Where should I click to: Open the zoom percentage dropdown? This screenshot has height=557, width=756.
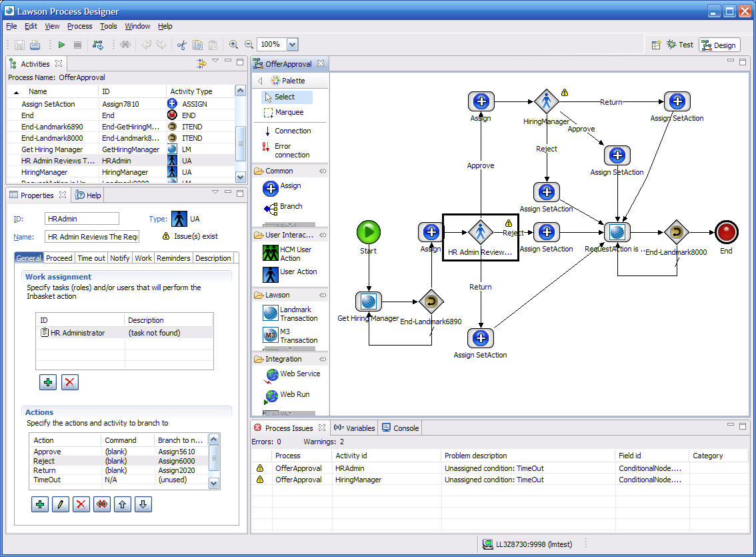click(292, 45)
